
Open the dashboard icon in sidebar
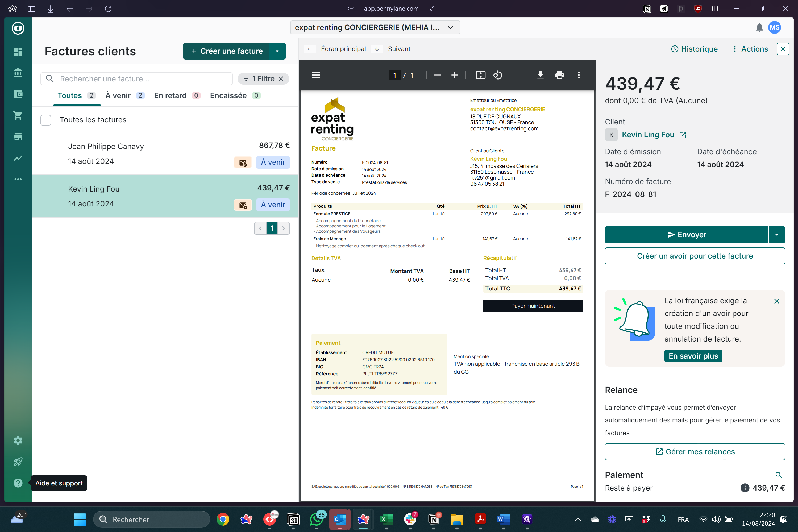pyautogui.click(x=18, y=52)
